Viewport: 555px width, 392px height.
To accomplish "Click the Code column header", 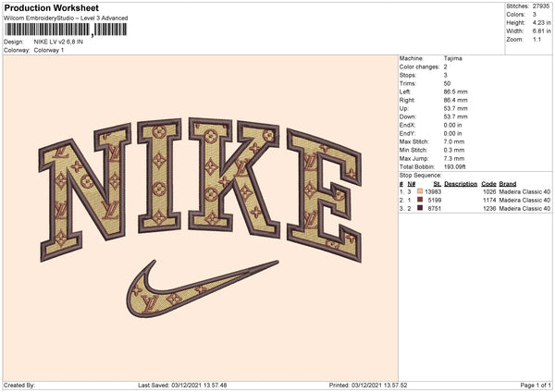I will click(x=489, y=183).
